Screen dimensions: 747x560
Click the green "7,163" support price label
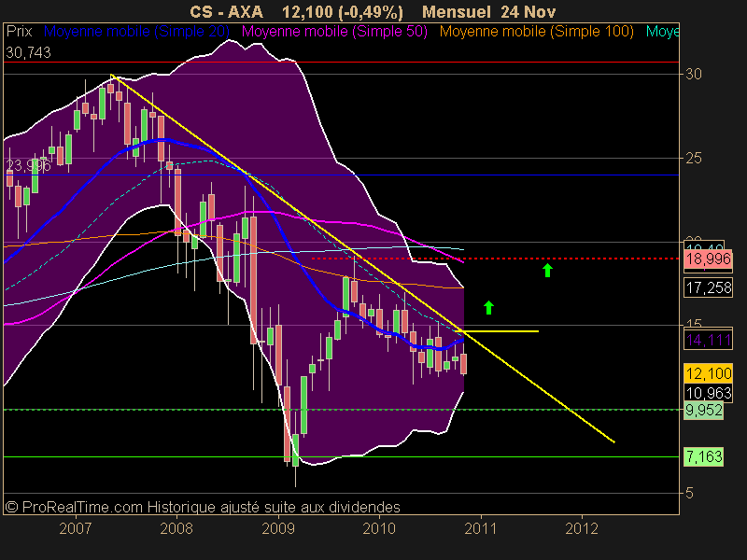(x=704, y=456)
